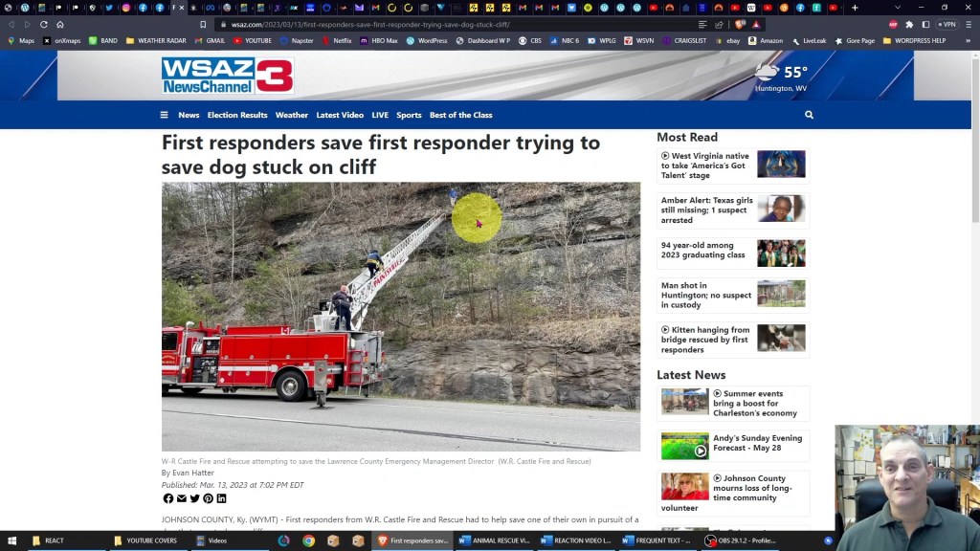The width and height of the screenshot is (980, 551).
Task: Read 'Man shot in Huntington' article
Action: (x=705, y=295)
